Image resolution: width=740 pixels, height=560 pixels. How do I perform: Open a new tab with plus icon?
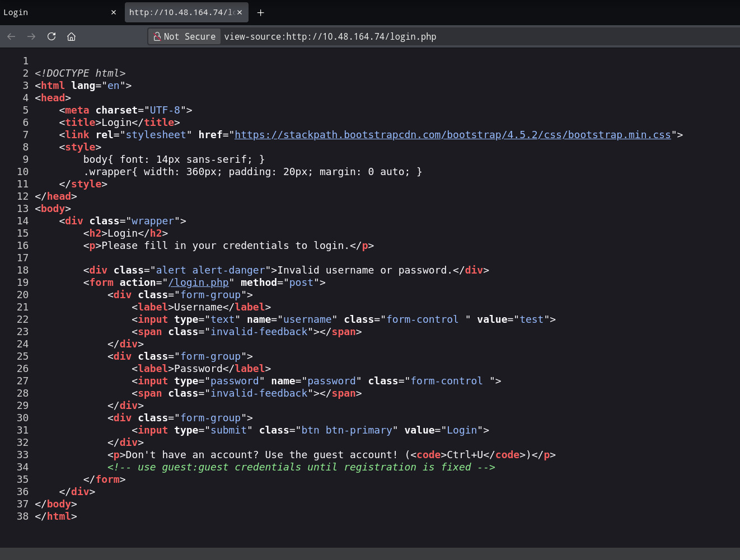(x=260, y=12)
